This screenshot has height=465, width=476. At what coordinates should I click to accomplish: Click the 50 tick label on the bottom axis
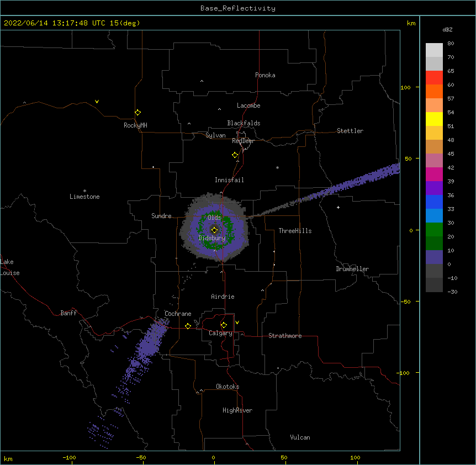(284, 457)
